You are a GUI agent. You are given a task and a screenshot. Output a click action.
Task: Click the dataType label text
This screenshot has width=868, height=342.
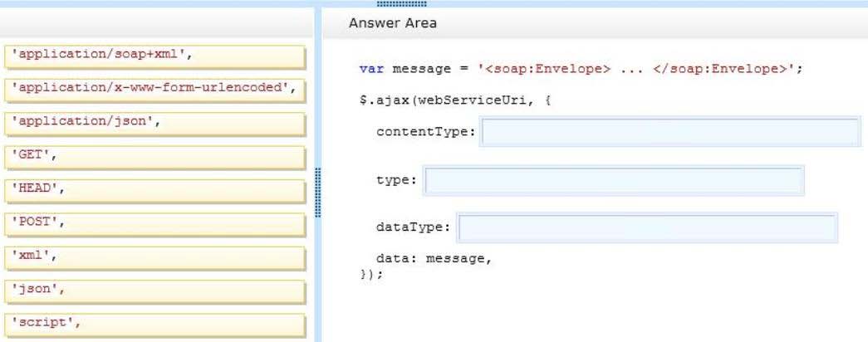pos(414,227)
